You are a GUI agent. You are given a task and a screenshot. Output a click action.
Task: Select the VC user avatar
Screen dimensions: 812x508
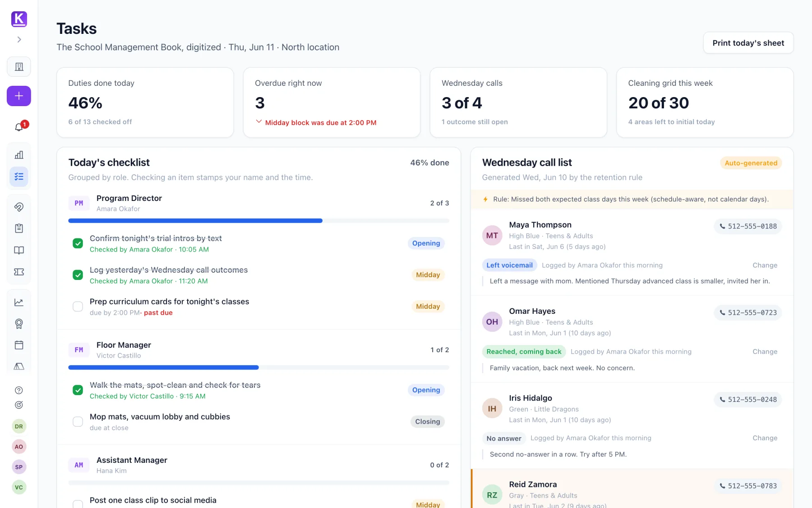19,487
